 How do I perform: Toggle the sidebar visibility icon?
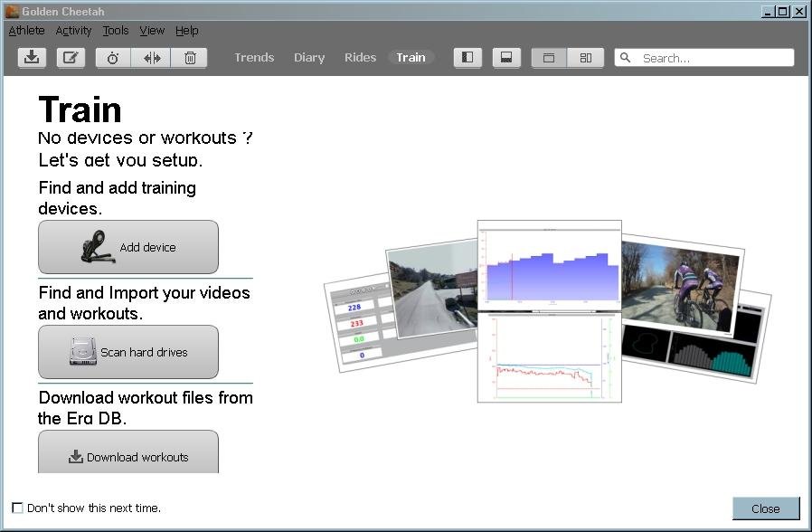[467, 58]
